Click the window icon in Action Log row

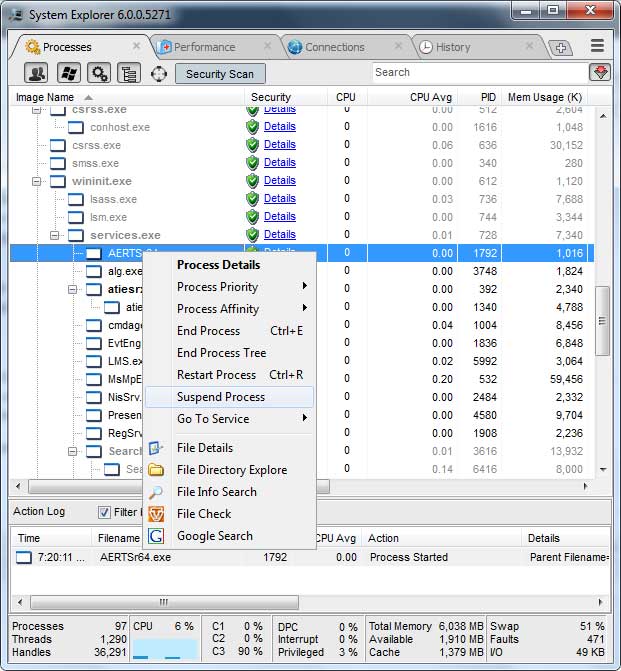(24, 557)
